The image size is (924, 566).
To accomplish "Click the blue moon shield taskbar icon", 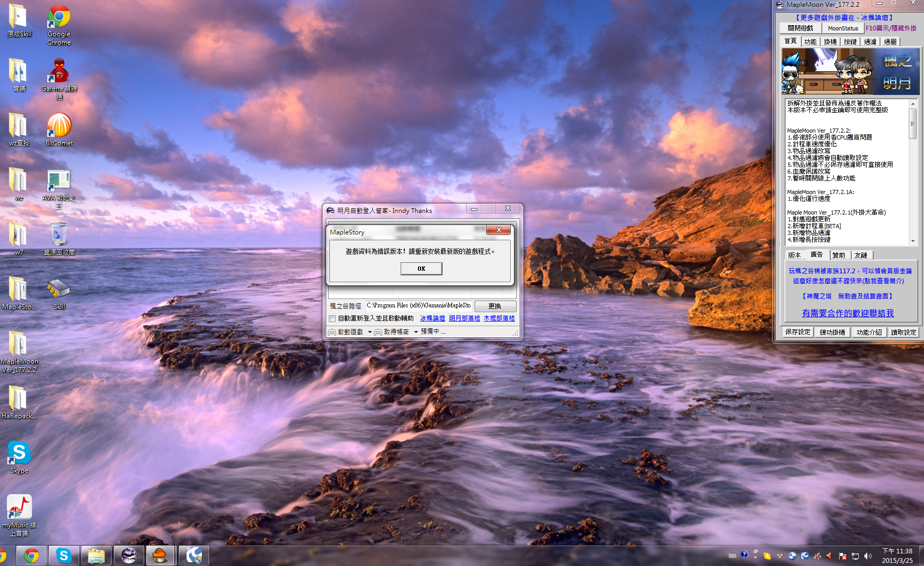I will click(x=194, y=556).
